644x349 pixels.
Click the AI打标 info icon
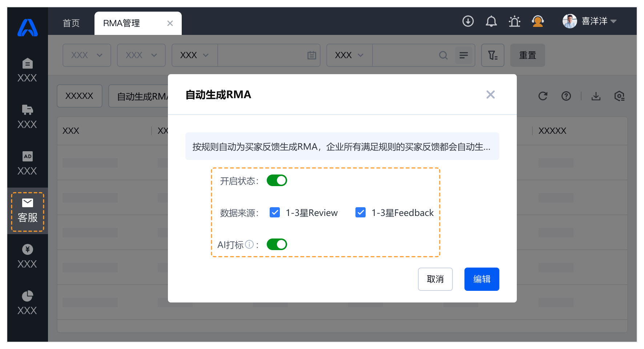pyautogui.click(x=249, y=244)
